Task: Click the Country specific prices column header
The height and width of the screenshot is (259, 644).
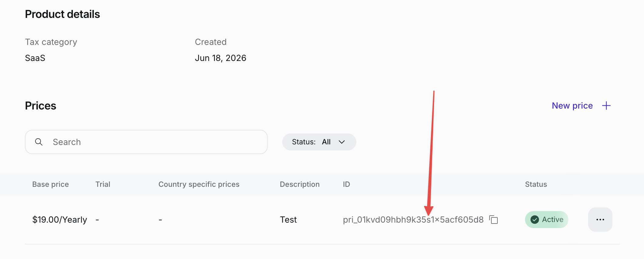Action: [x=199, y=184]
